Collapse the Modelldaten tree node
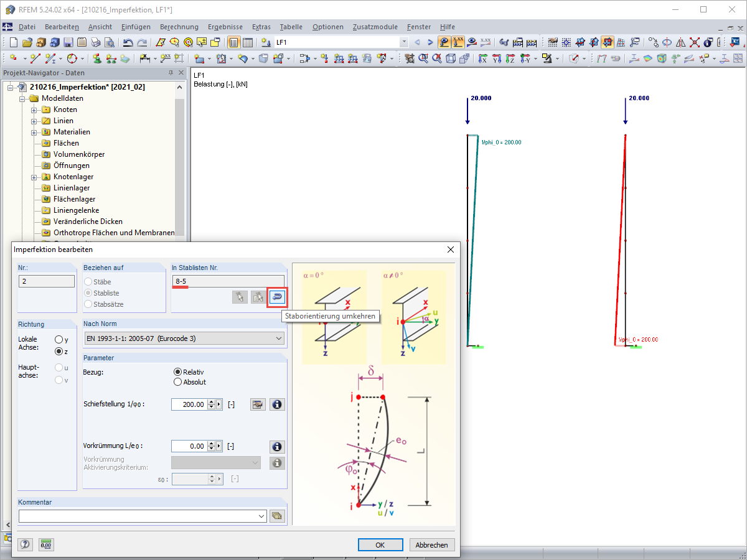The width and height of the screenshot is (747, 560). (22, 98)
